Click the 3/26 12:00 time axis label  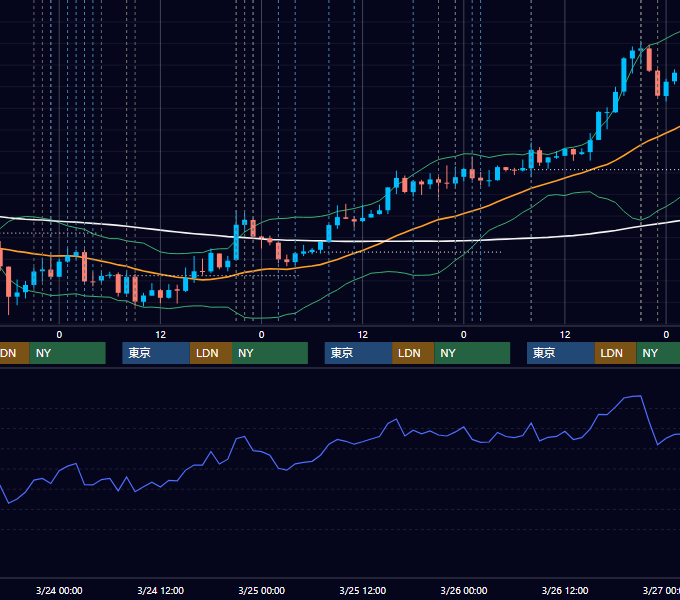coord(565,590)
